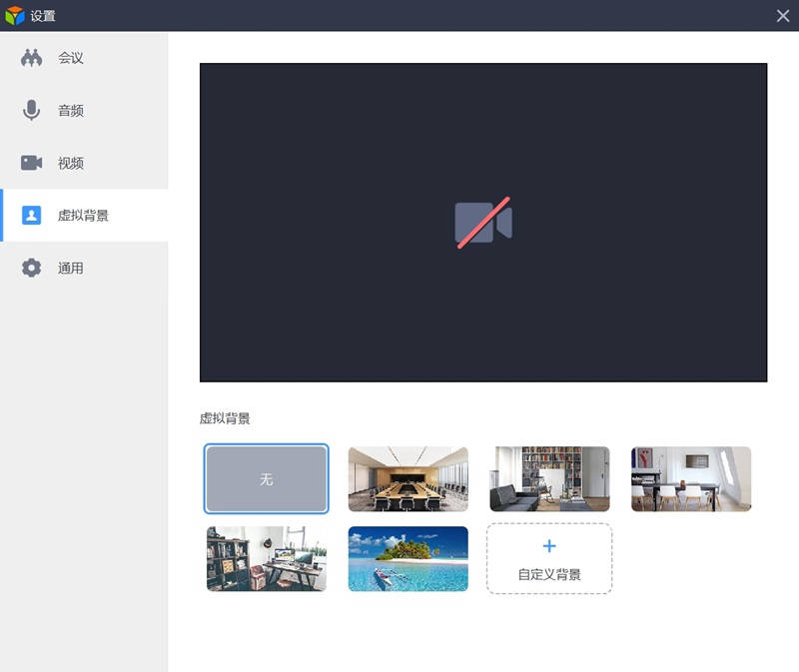Screen dimensions: 799x672
Task: Pick the bookshelf living room background
Action: coord(549,479)
